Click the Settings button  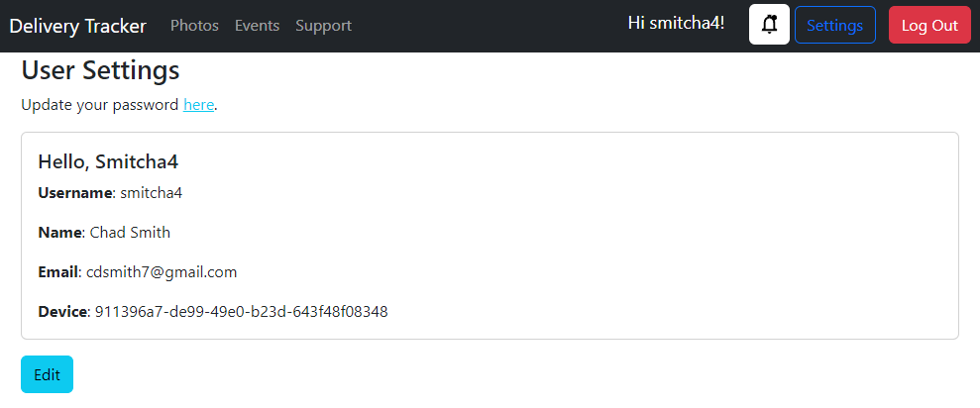coord(834,25)
